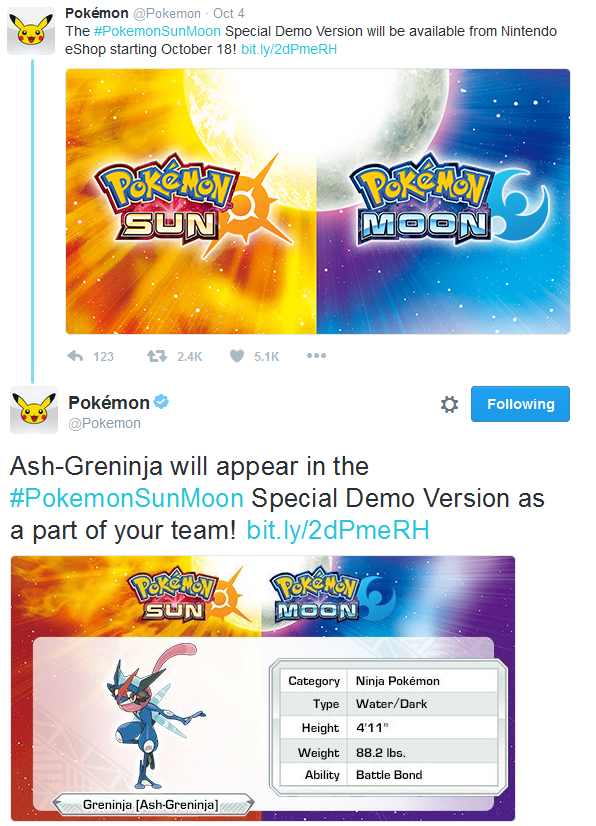596x826 pixels.
Task: Click the reply arrow icon
Action: pyautogui.click(x=75, y=357)
